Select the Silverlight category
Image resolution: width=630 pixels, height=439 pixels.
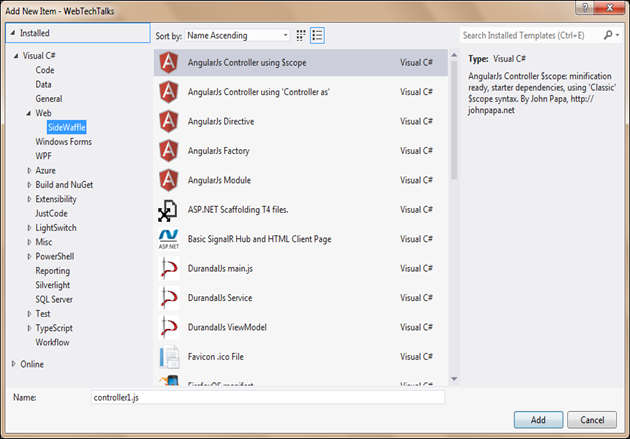pyautogui.click(x=53, y=285)
